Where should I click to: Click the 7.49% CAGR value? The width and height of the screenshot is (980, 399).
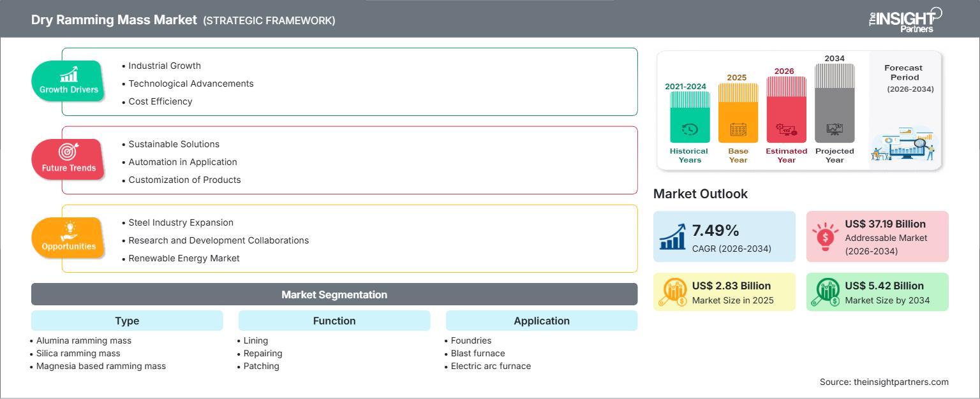(715, 229)
